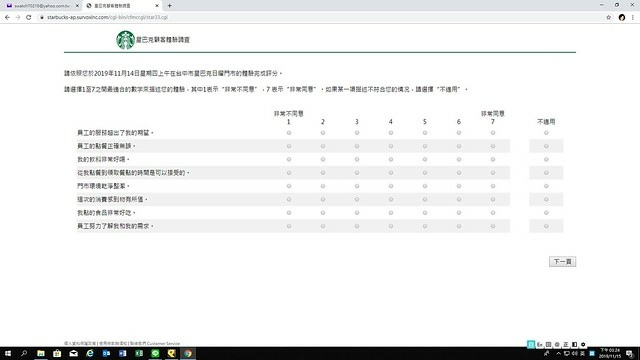Screen dimensions: 640x360
Task: Rate 員工的點餐正確無誤 as 6
Action: point(459,146)
